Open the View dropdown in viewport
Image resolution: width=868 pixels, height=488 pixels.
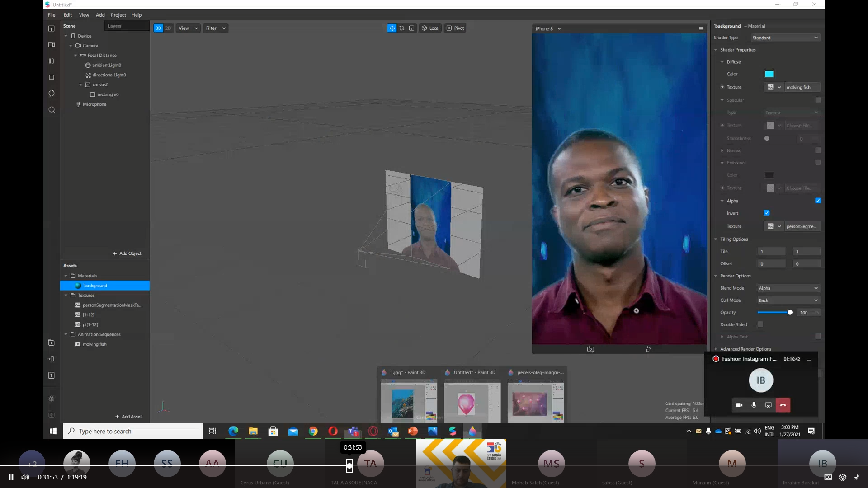tap(188, 28)
